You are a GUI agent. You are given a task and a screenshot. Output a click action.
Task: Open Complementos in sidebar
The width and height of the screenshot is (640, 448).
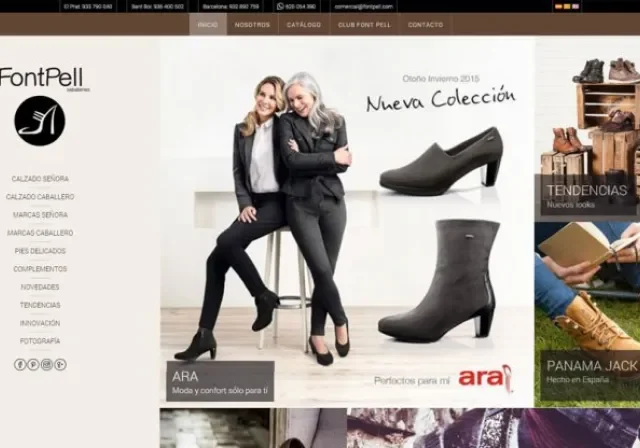[x=40, y=269]
